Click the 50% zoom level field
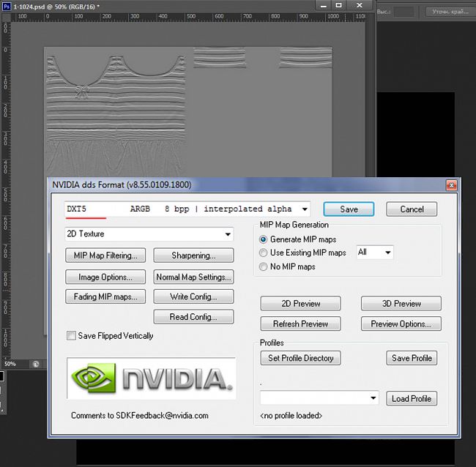The height and width of the screenshot is (467, 476). 11,364
